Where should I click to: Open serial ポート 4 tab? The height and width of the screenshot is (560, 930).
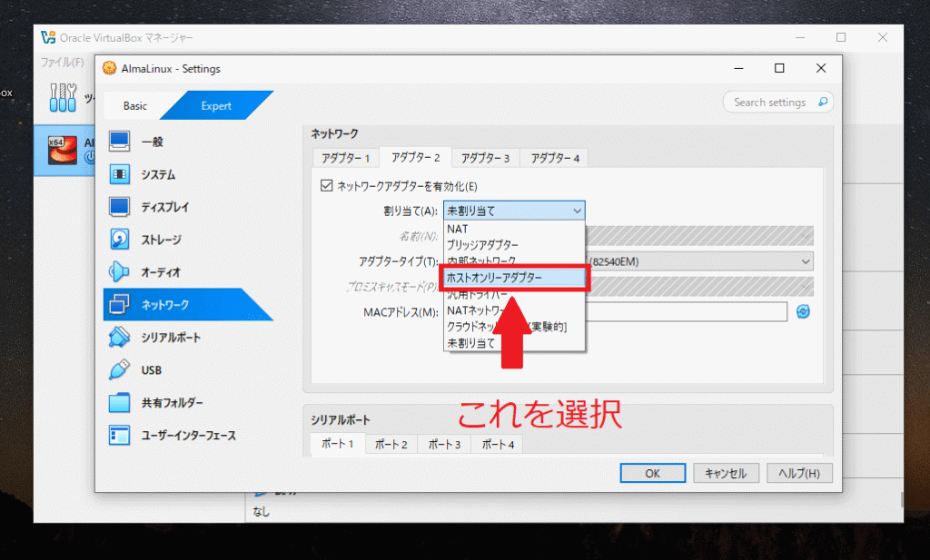point(497,445)
